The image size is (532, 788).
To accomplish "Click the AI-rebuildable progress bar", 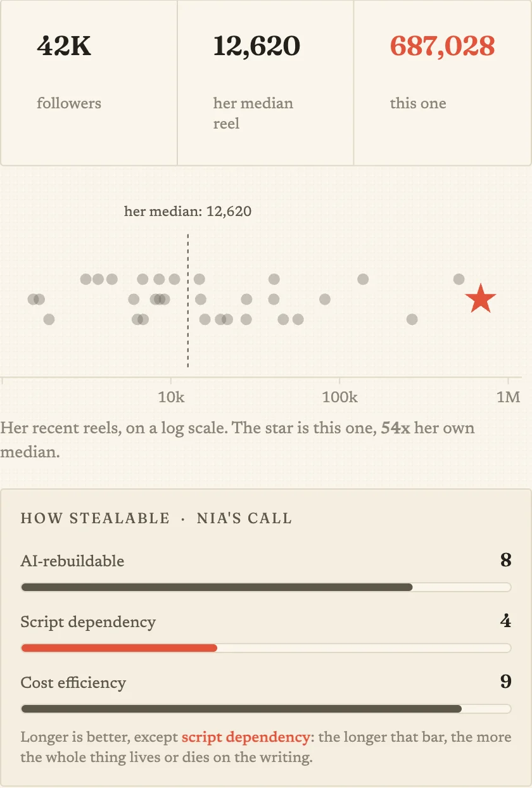I will click(266, 587).
